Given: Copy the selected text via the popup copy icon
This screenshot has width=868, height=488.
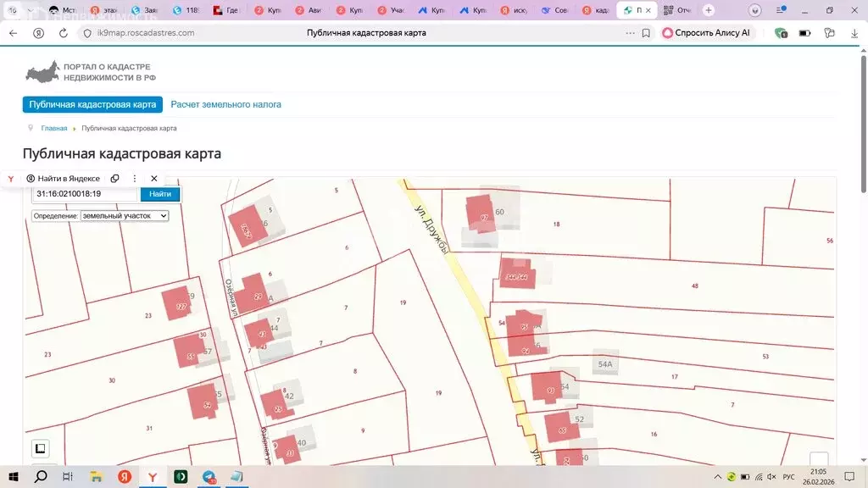Looking at the screenshot, I should pos(114,179).
